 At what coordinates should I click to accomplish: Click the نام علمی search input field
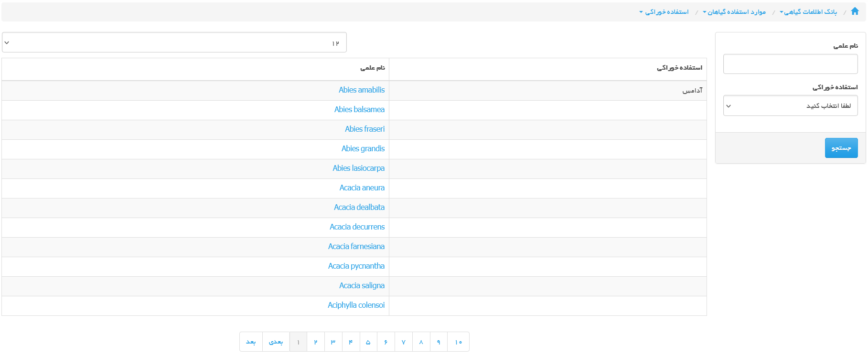coord(790,64)
